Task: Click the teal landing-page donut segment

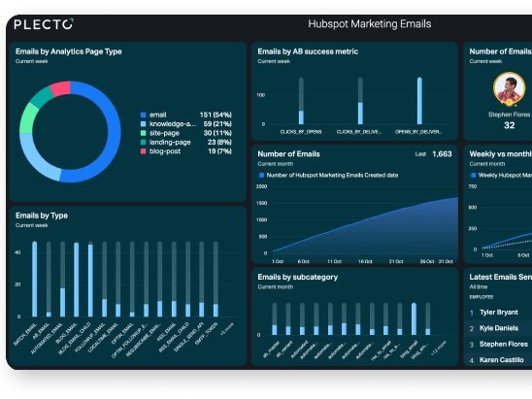Action: pos(43,98)
